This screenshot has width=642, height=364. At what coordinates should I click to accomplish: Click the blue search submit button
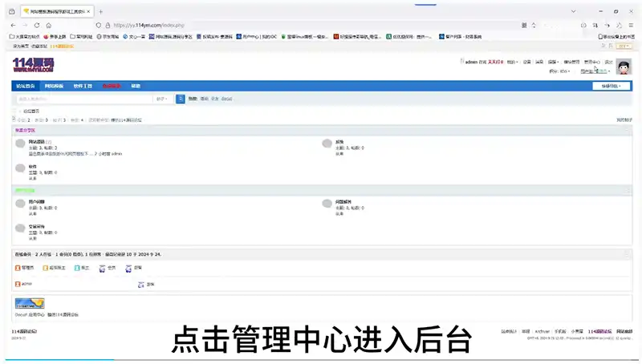pyautogui.click(x=181, y=99)
